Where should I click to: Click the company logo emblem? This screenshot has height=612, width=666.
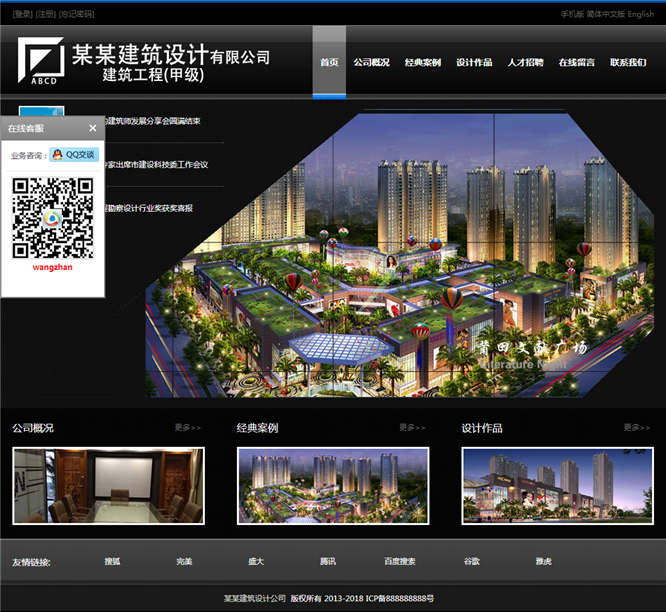40,61
